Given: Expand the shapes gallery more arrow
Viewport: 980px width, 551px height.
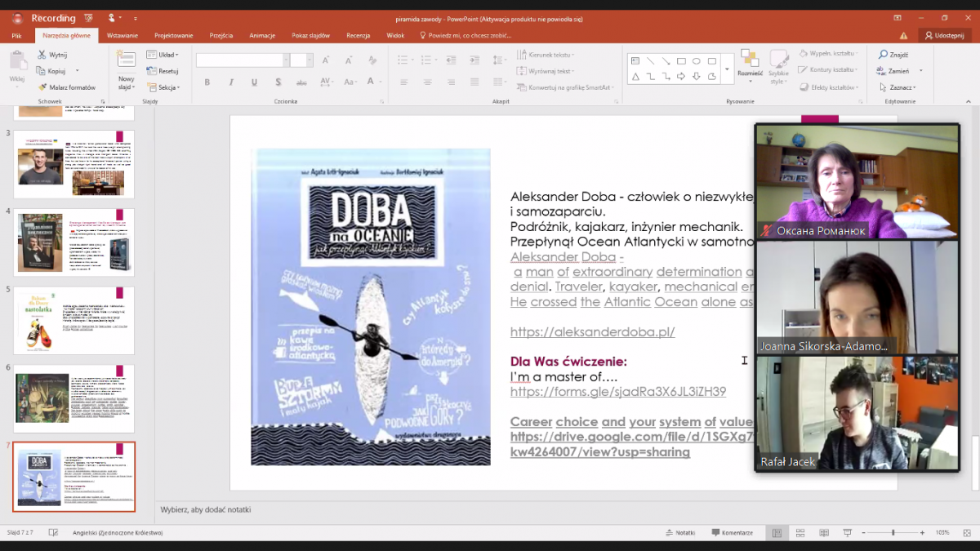Looking at the screenshot, I should click(x=727, y=69).
